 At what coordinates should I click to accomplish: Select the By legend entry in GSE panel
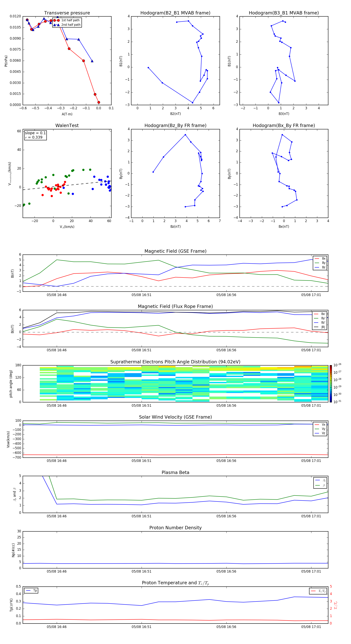320,263
